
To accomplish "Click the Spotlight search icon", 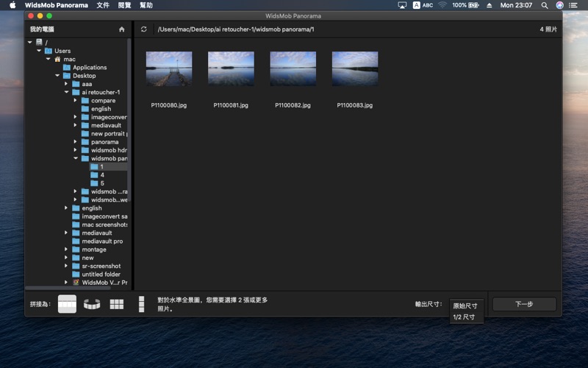I will [543, 5].
